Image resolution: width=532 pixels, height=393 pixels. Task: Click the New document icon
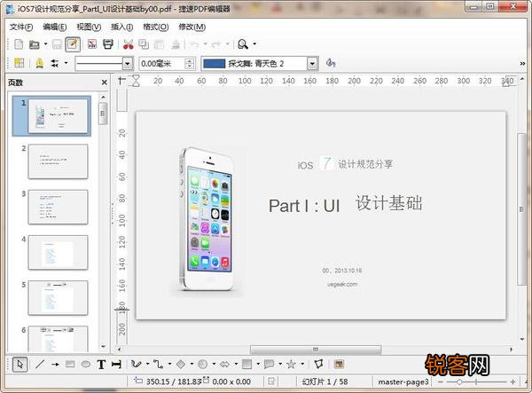(x=19, y=44)
